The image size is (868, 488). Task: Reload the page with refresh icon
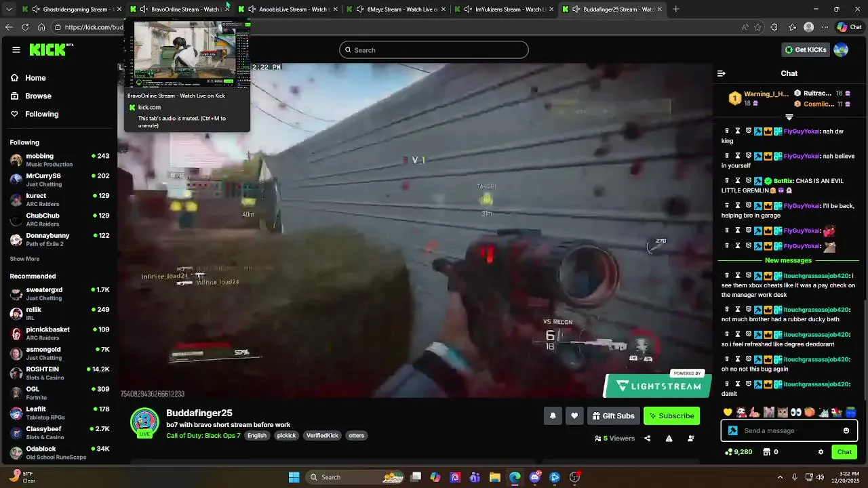pos(25,27)
